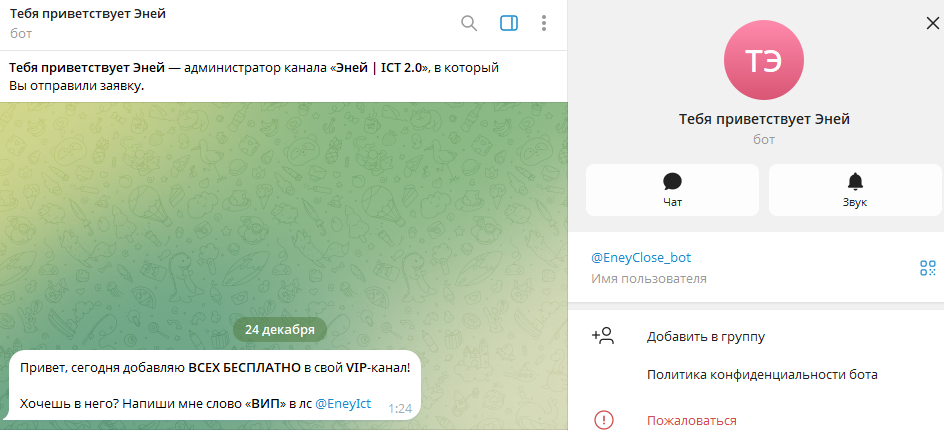
Task: Click the add-person icon
Action: point(603,336)
